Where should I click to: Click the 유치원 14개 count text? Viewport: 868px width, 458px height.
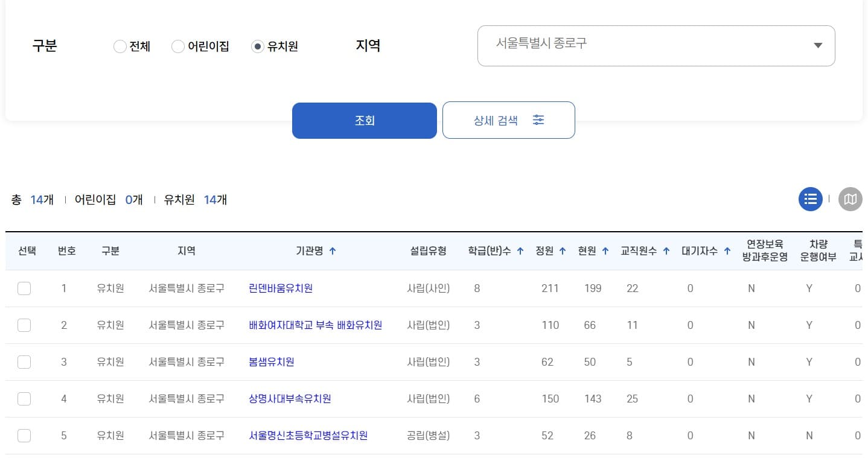coord(196,199)
